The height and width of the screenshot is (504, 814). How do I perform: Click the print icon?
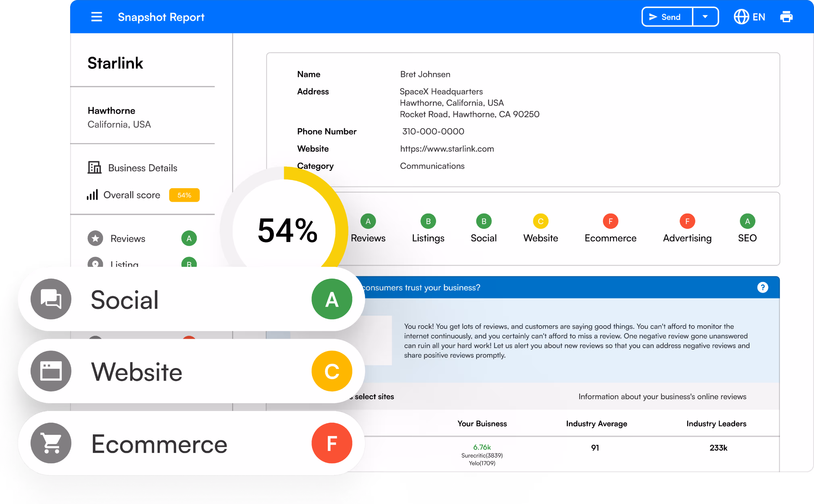(x=786, y=17)
